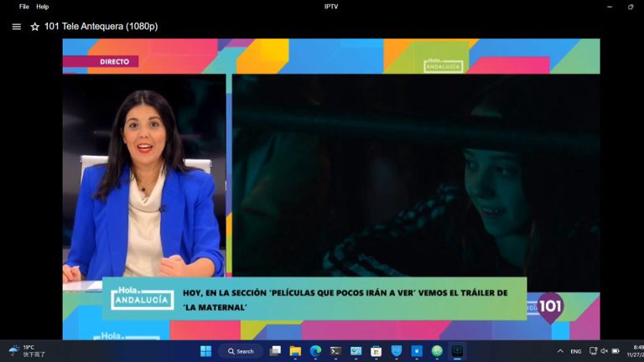Open the weather widget showing 19°C

(x=27, y=351)
